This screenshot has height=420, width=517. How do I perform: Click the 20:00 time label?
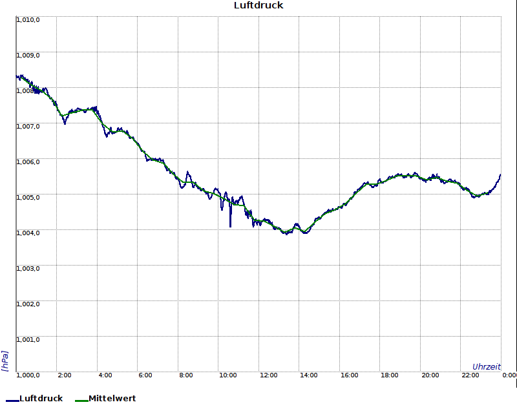(x=430, y=375)
